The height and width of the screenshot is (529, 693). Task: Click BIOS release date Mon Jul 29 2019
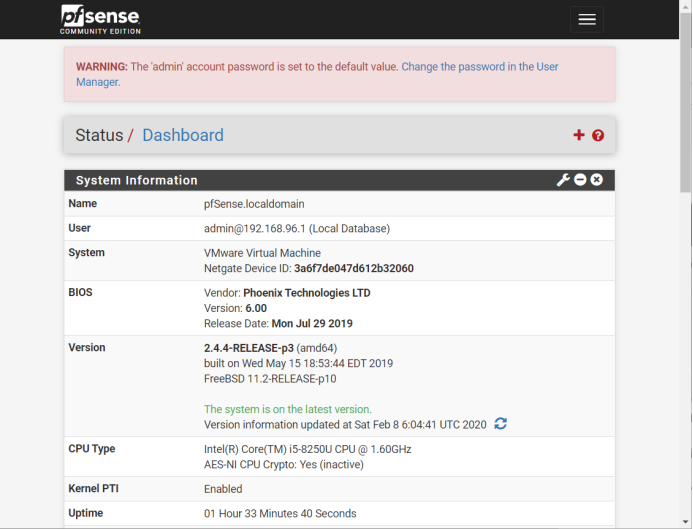pyautogui.click(x=312, y=324)
